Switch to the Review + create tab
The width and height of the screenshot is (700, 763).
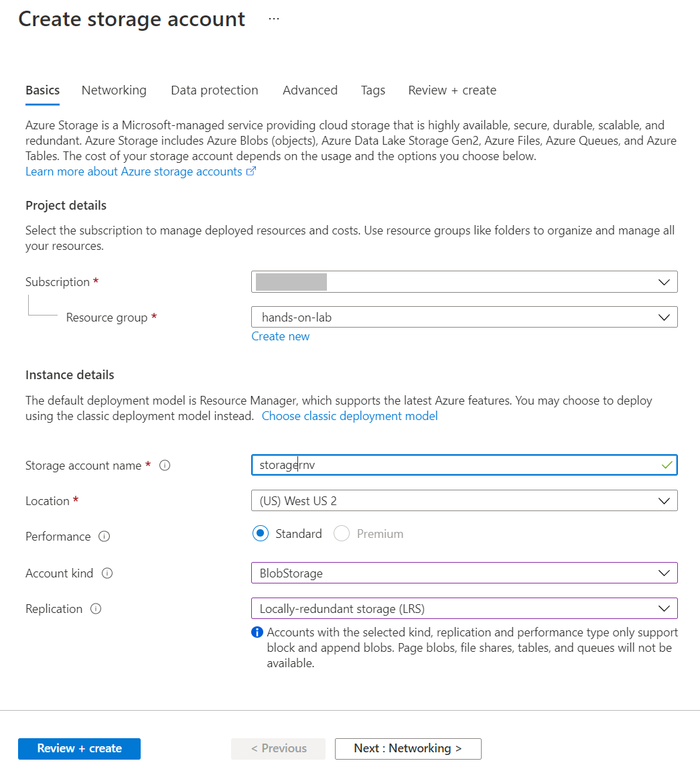(452, 90)
